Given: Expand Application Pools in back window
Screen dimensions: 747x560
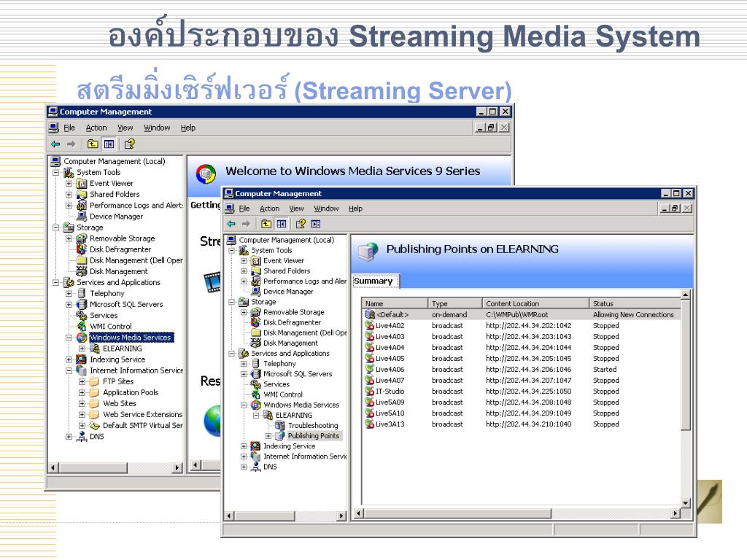Looking at the screenshot, I should (82, 392).
